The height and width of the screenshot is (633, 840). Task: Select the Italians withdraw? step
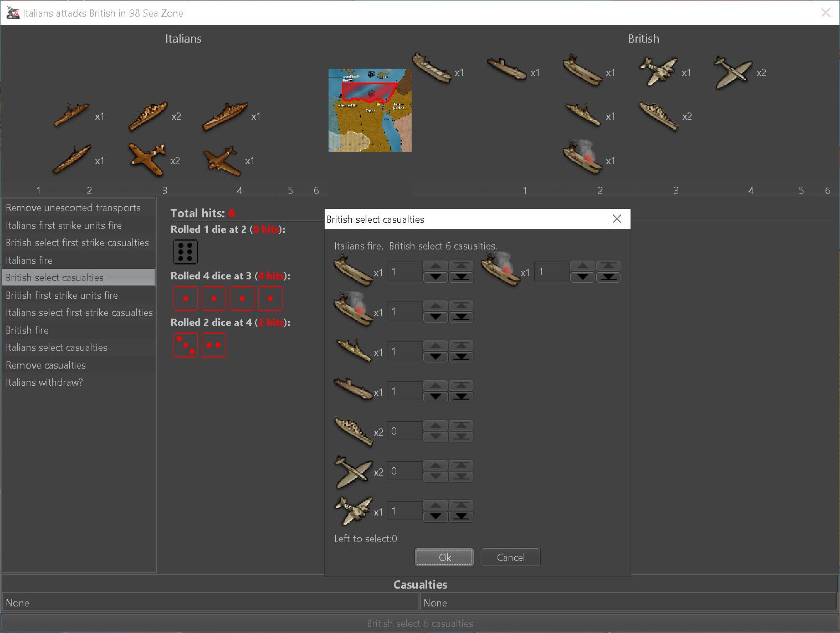[x=79, y=382]
